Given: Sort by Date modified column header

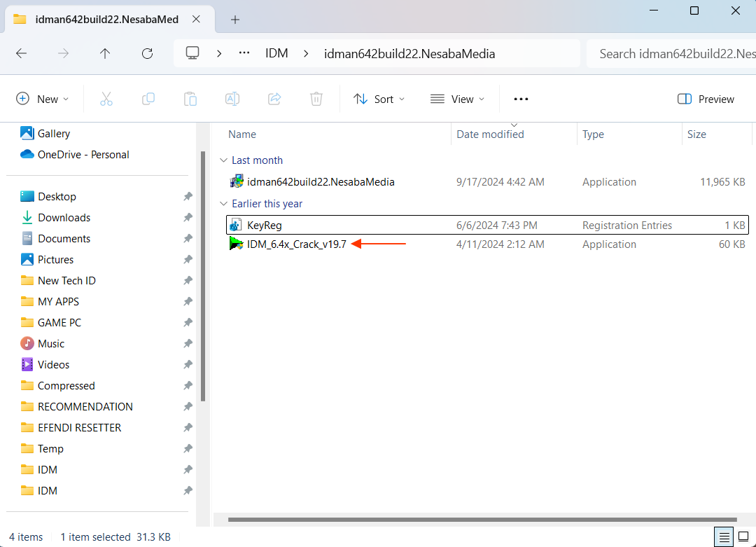Looking at the screenshot, I should click(x=490, y=134).
